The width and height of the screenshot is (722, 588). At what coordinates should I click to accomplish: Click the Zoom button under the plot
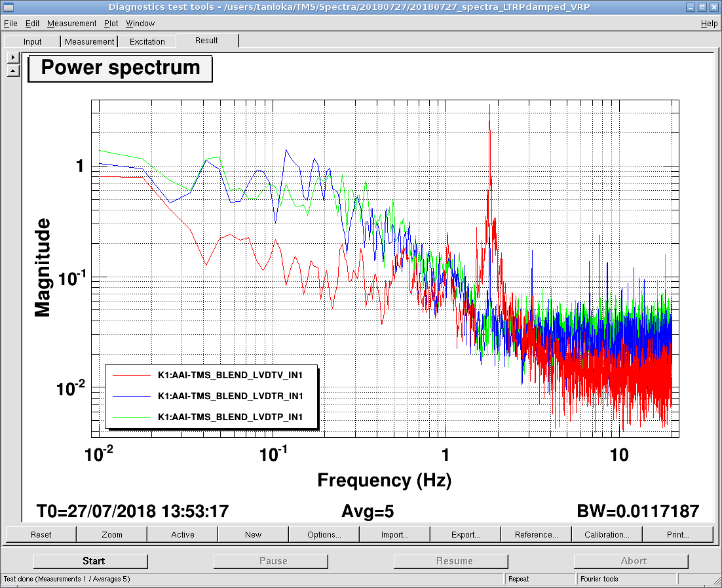pyautogui.click(x=112, y=534)
